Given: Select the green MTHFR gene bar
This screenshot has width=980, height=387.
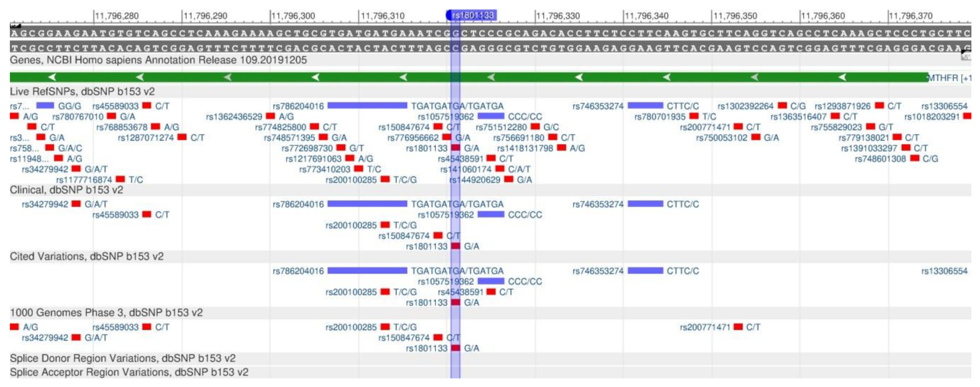Looking at the screenshot, I should point(469,77).
